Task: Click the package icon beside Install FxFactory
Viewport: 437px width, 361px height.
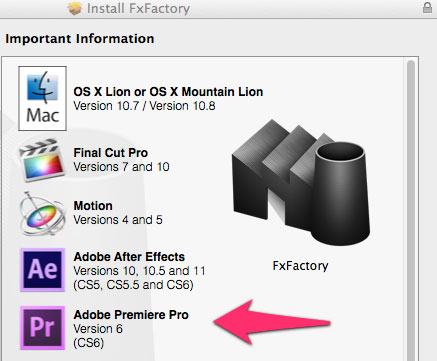Action: coord(75,8)
